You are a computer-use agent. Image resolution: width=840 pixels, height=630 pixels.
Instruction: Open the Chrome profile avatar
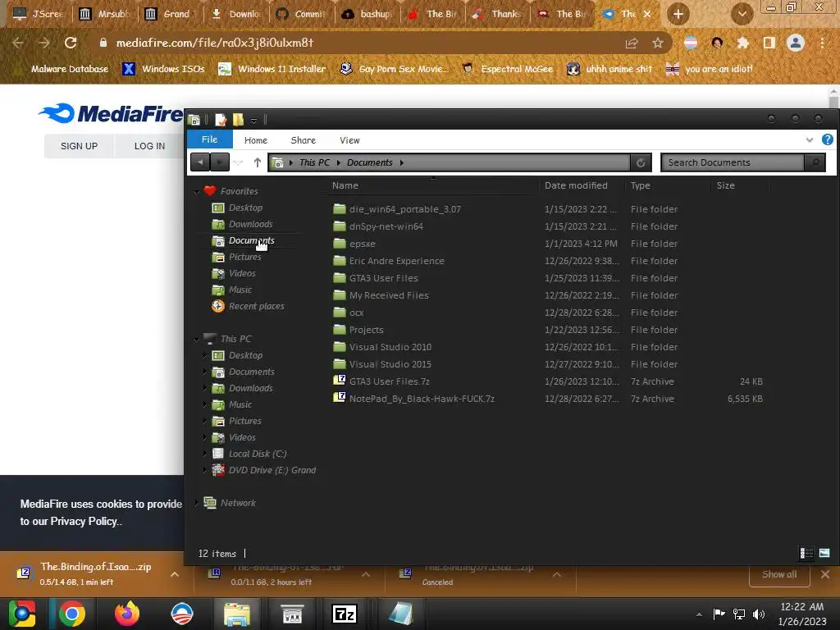[x=796, y=43]
